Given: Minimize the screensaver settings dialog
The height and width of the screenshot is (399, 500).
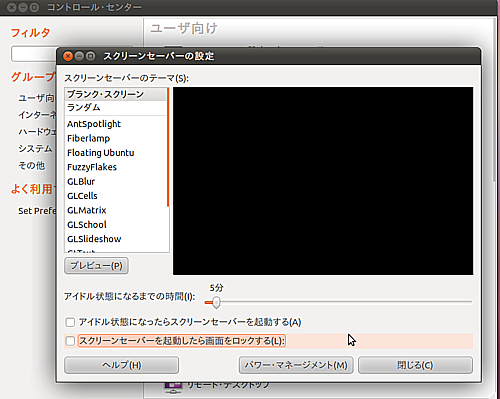Looking at the screenshot, I should click(79, 56).
